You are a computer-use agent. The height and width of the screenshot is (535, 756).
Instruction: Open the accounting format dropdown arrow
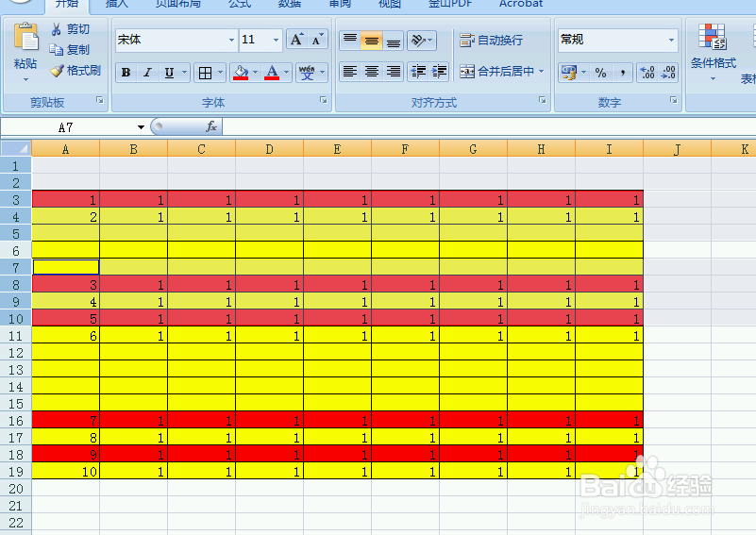(583, 73)
